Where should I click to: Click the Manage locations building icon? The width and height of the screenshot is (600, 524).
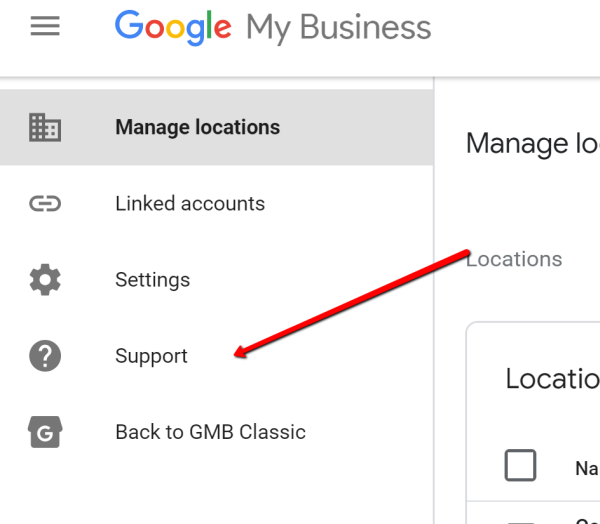coord(45,127)
